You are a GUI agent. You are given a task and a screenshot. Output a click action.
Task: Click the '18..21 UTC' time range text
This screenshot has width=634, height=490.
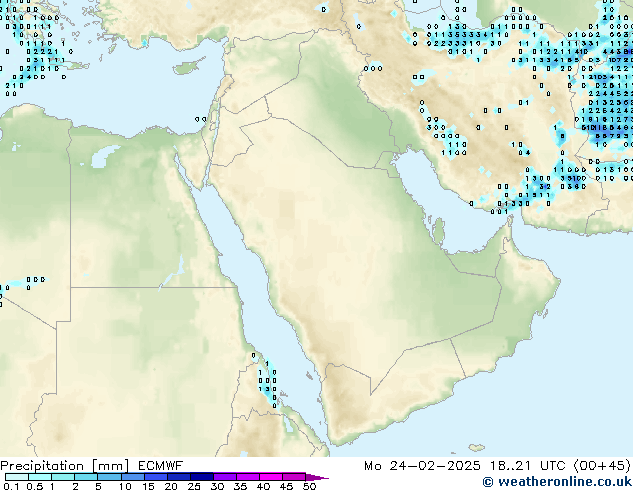(527, 466)
